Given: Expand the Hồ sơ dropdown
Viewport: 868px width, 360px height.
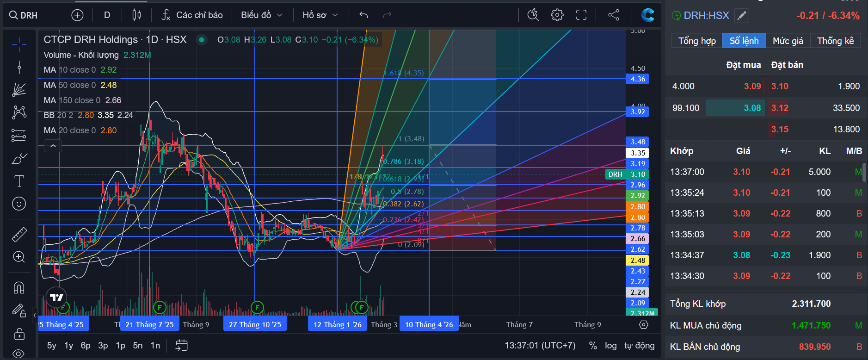Looking at the screenshot, I should (320, 15).
